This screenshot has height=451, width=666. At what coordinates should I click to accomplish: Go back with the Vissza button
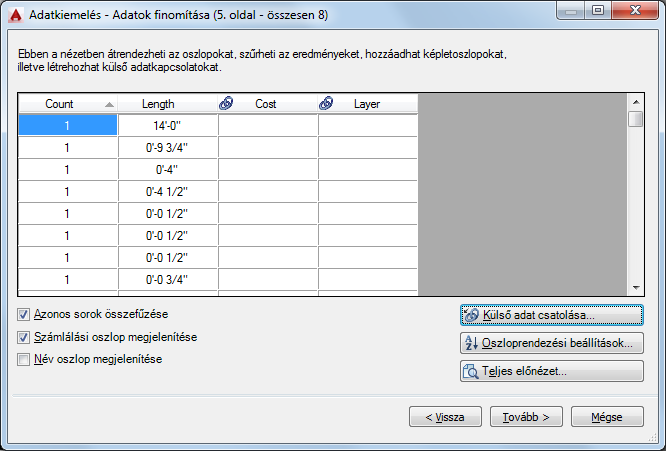pos(445,417)
